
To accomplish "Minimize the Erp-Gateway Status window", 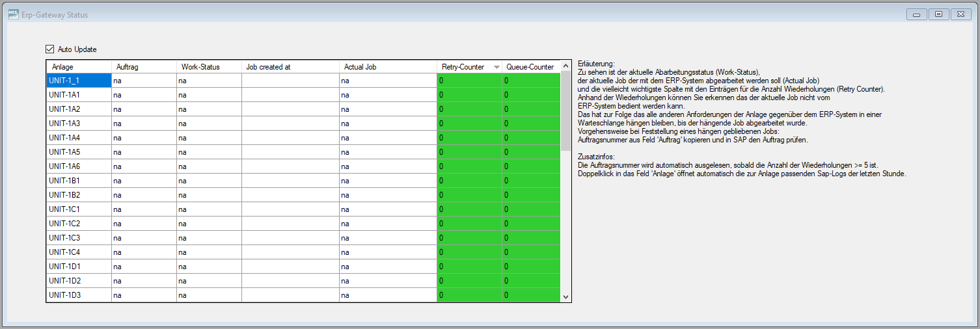I will coord(916,14).
